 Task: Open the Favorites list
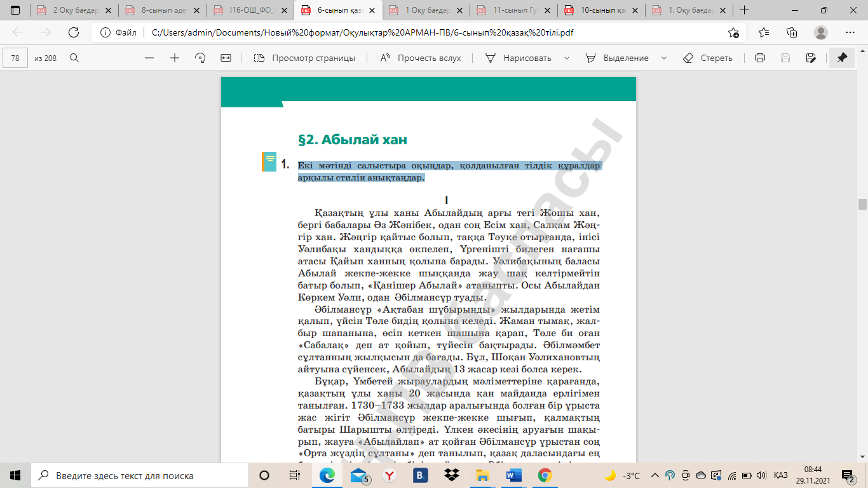pyautogui.click(x=764, y=32)
